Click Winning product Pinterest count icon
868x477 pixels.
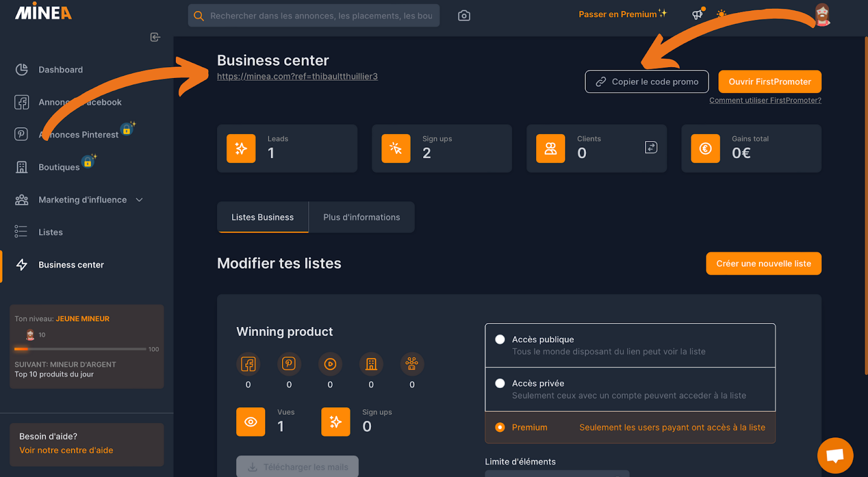(x=289, y=364)
